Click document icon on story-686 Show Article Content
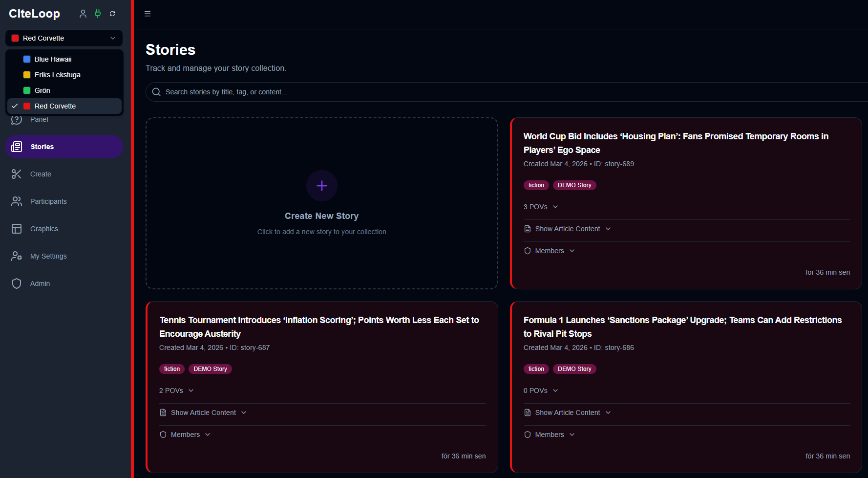Screen dimensions: 868x478 [x=528, y=413]
